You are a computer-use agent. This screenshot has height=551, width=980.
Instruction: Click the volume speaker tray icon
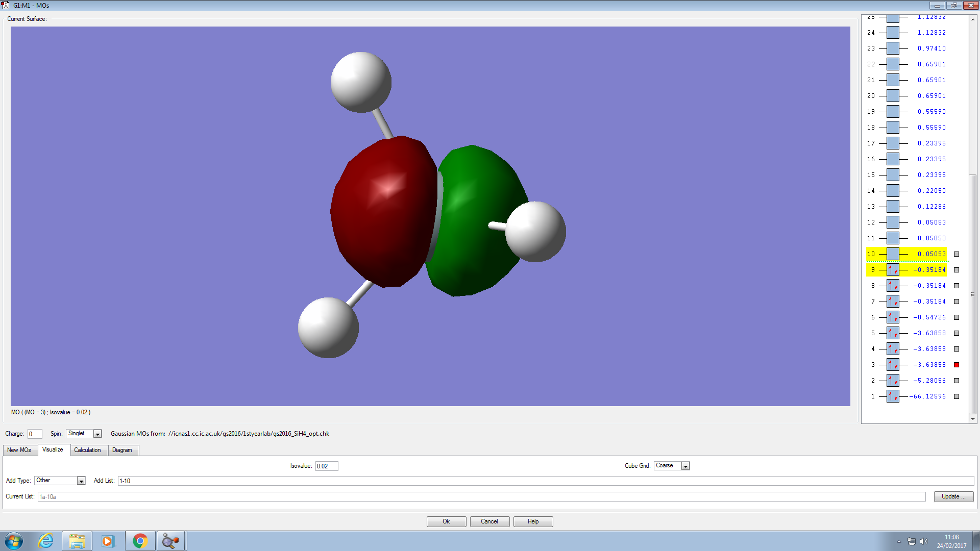(x=923, y=541)
